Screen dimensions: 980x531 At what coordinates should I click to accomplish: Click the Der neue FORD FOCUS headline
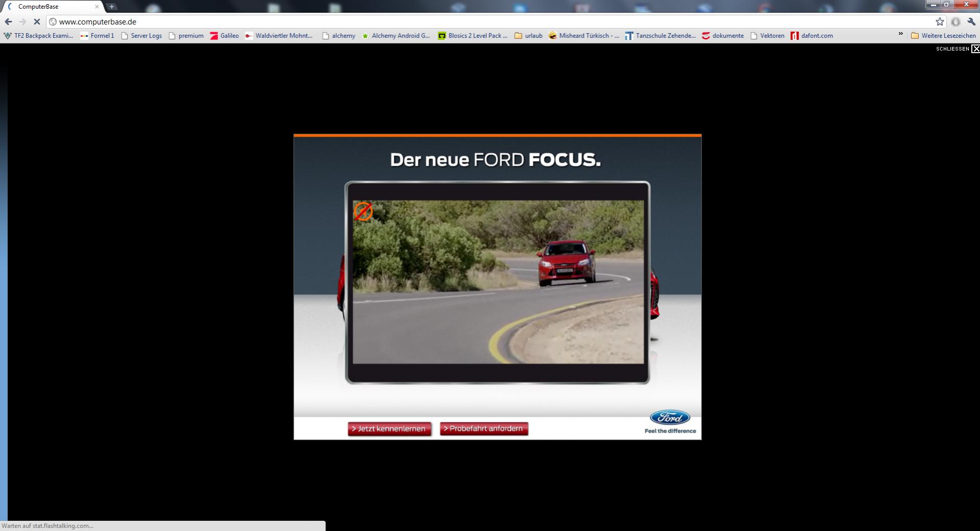click(x=495, y=160)
